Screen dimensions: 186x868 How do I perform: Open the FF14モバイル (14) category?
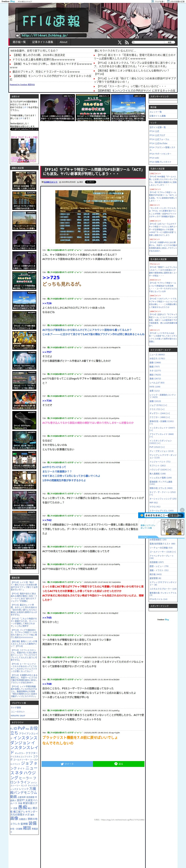coord(158,599)
